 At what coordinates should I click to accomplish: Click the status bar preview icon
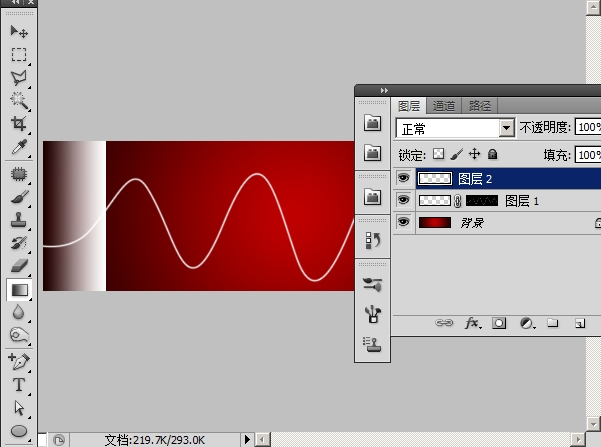(59, 439)
